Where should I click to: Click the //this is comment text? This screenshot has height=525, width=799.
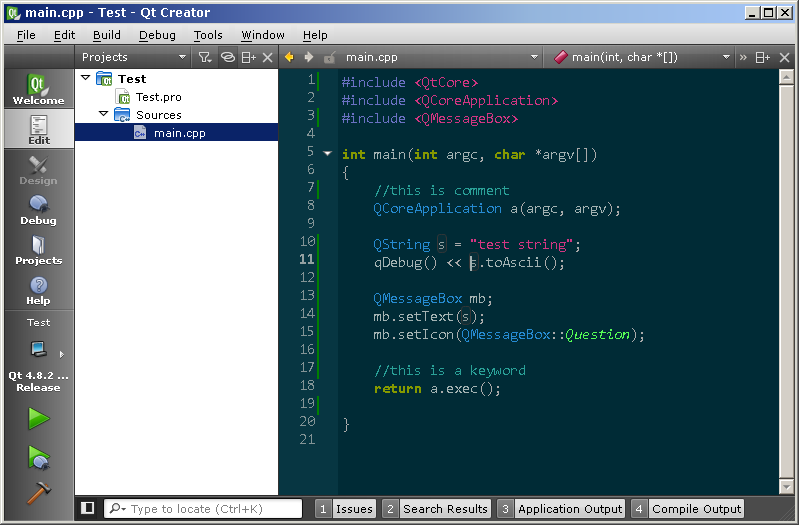(441, 190)
